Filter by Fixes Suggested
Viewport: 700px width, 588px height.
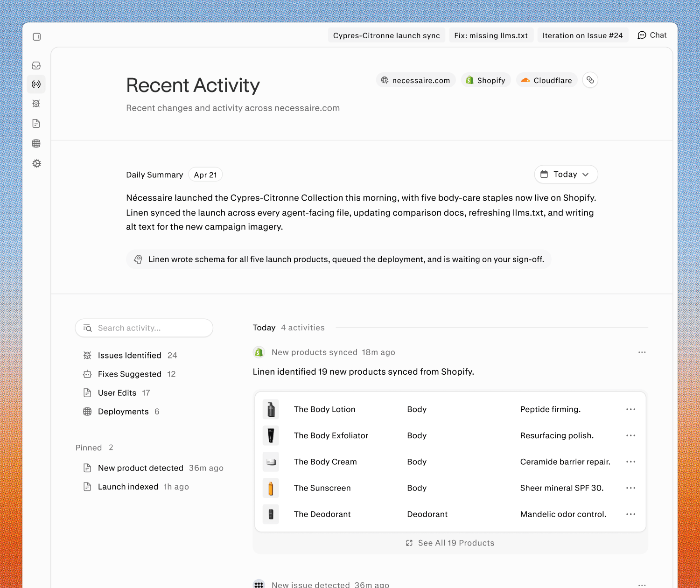(129, 374)
